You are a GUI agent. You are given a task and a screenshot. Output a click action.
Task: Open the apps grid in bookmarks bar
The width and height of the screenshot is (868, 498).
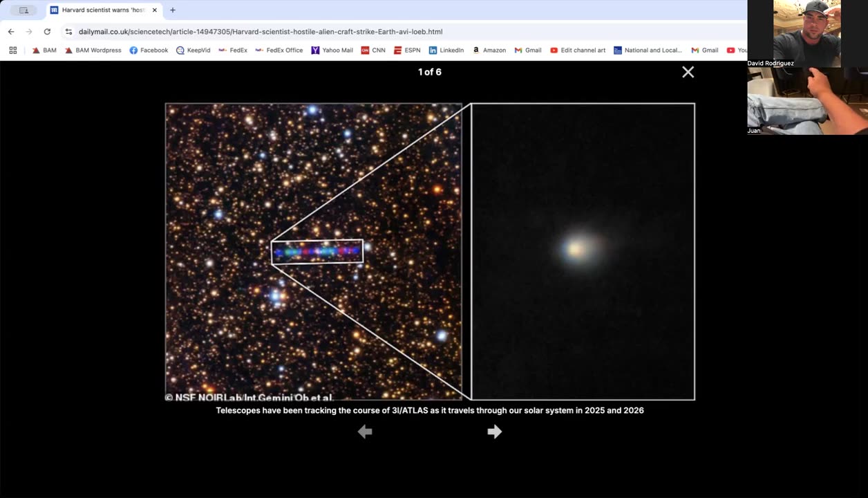tap(12, 50)
